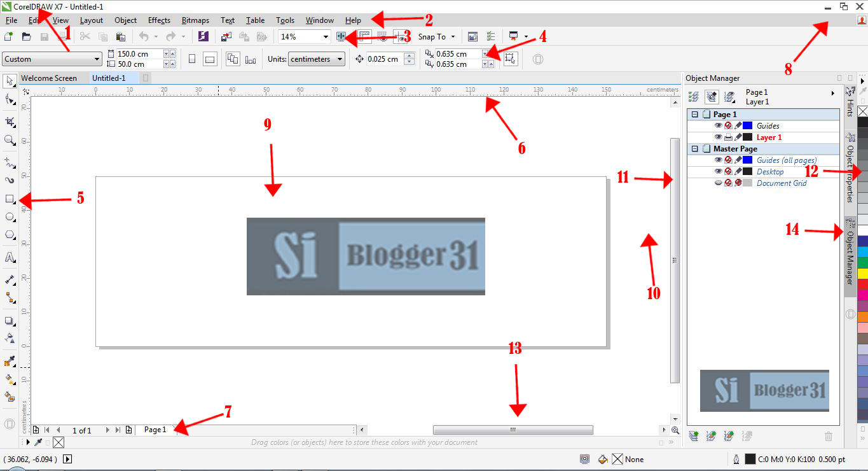
Task: Switch to the Page 1 tab
Action: coord(155,430)
